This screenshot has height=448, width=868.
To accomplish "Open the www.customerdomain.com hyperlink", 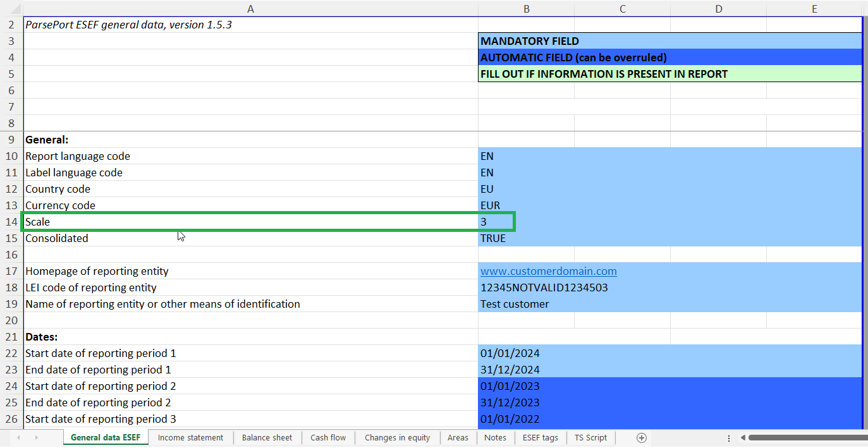I will [548, 271].
